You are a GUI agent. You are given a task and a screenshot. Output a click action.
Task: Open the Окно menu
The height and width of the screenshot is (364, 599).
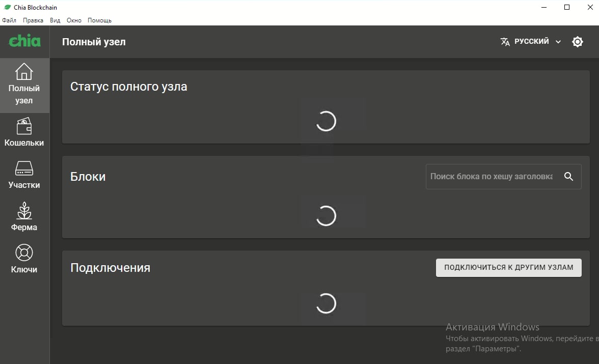74,20
